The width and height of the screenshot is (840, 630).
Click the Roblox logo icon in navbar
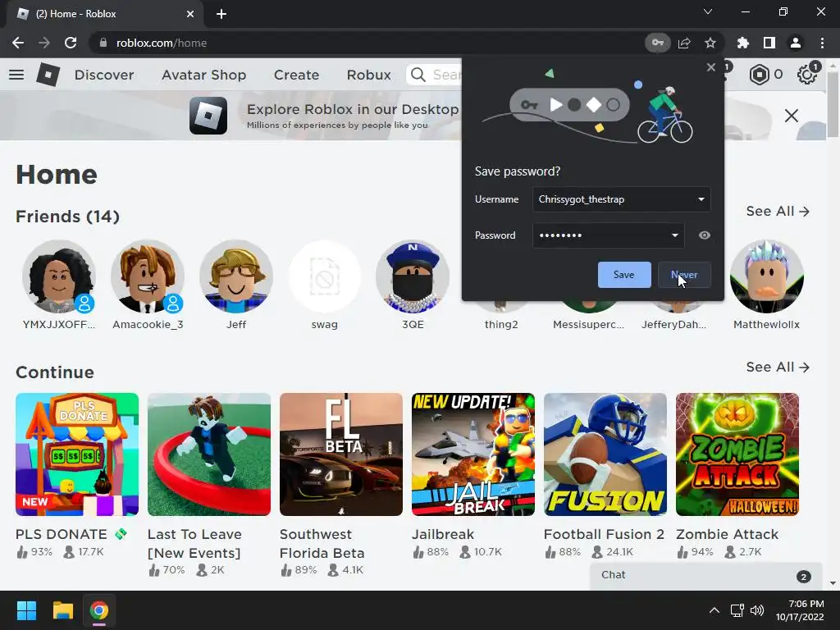pyautogui.click(x=48, y=75)
